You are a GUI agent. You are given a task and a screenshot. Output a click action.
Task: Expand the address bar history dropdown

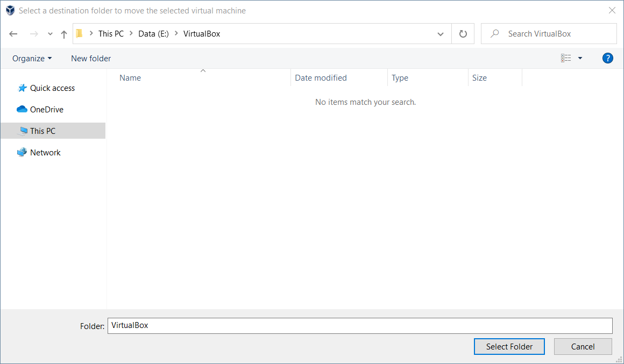441,34
